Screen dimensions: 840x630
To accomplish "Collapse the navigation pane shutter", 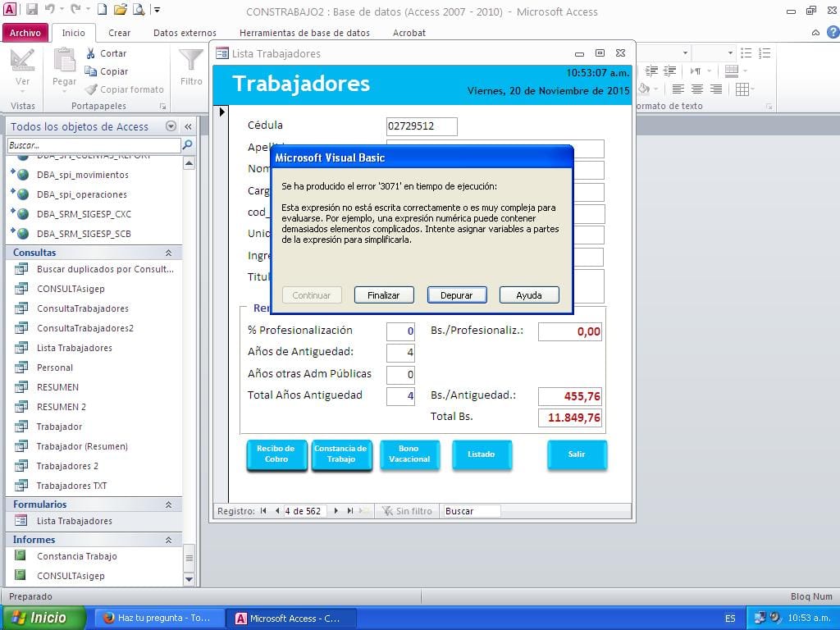I will [186, 126].
